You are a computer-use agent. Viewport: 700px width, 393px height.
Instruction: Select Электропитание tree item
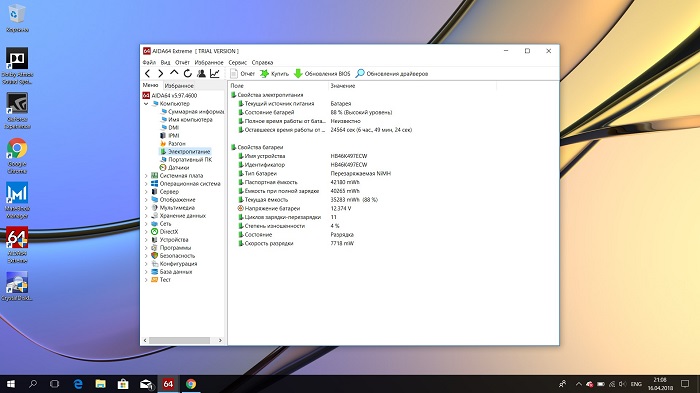point(185,152)
